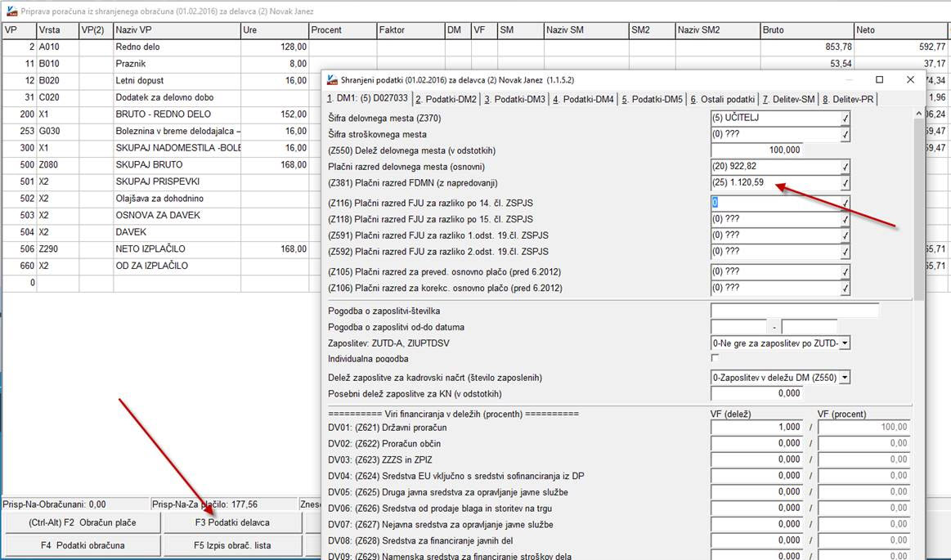Toggle the Individualna pogodba checkbox
This screenshot has height=560, width=951.
[x=715, y=358]
